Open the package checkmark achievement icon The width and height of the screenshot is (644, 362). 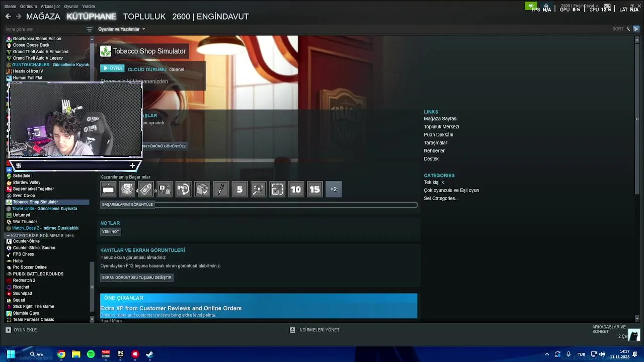[x=202, y=190]
